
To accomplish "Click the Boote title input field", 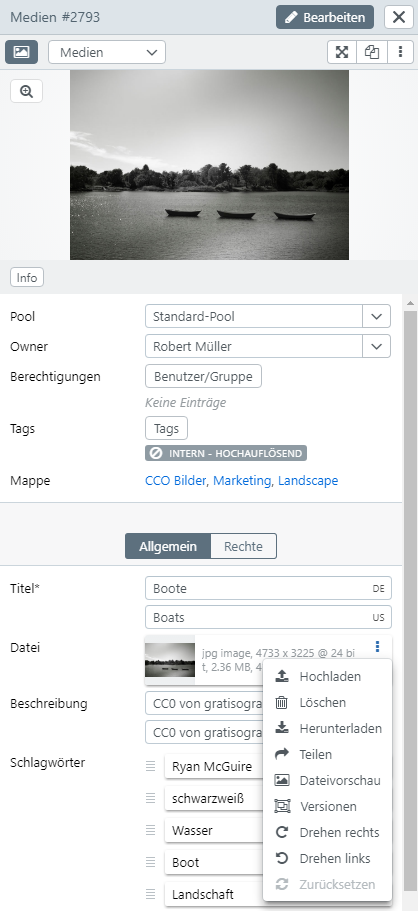I will [268, 588].
